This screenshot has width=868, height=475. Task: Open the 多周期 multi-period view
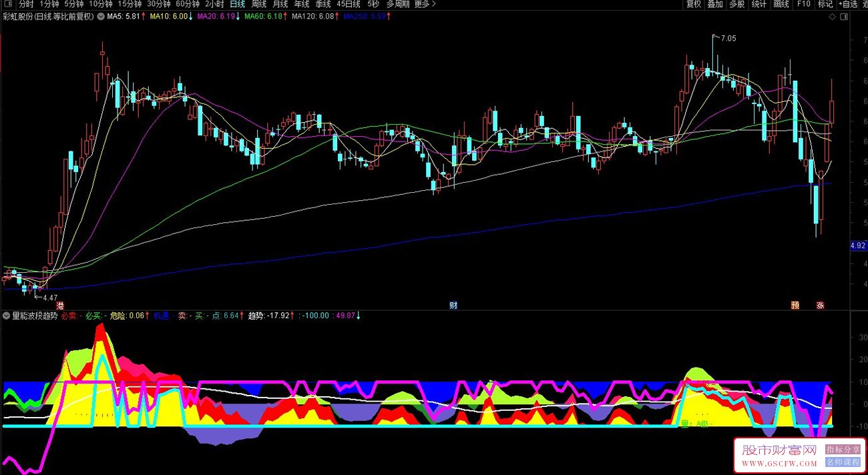tap(398, 4)
